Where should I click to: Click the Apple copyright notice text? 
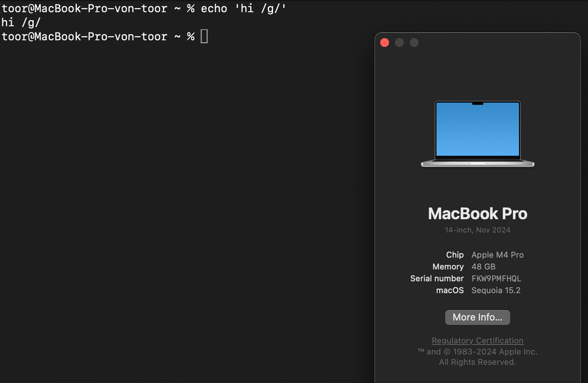coord(477,352)
